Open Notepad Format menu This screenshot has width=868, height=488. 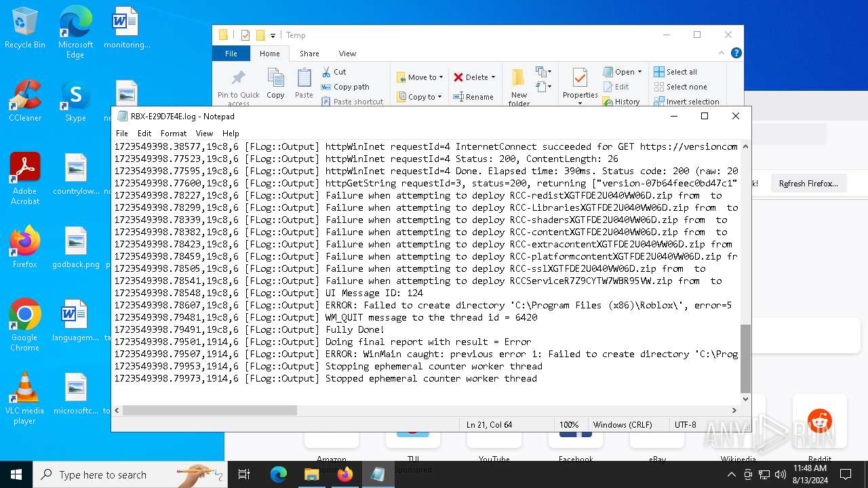point(174,134)
